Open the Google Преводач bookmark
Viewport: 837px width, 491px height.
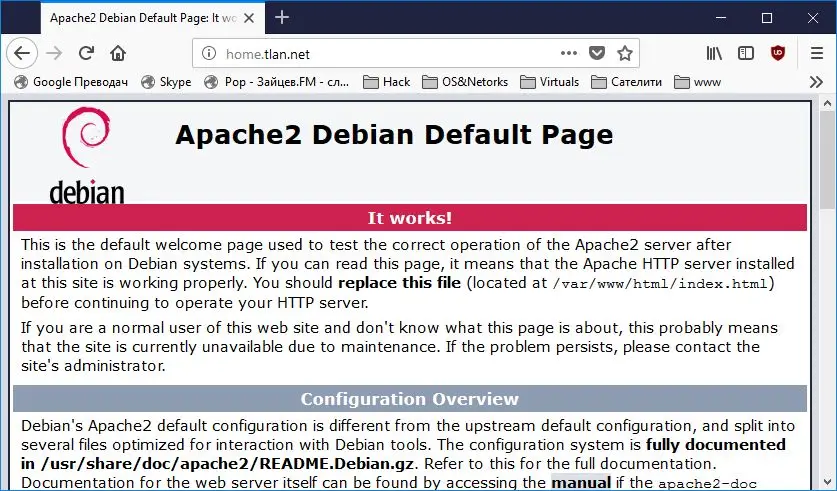tap(71, 82)
